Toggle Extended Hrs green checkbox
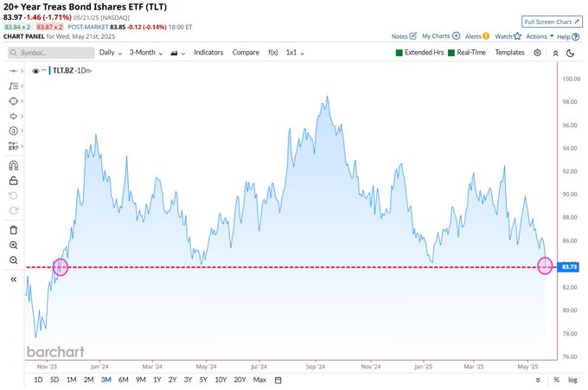 pos(399,53)
